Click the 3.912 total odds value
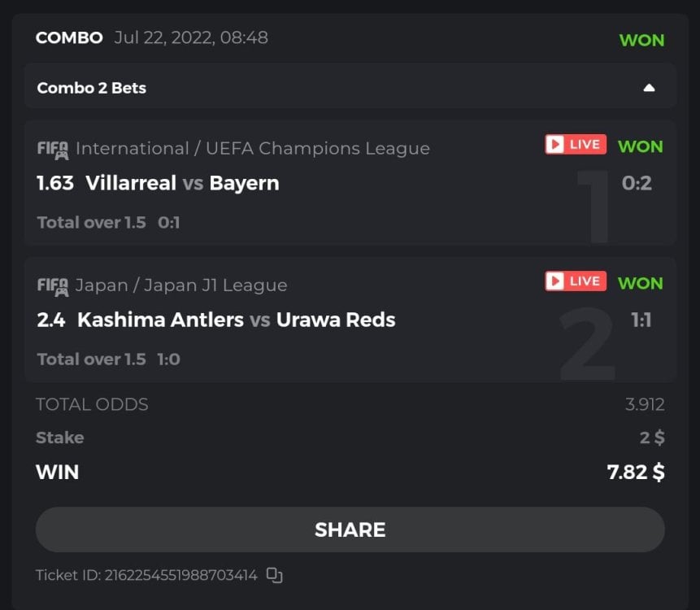This screenshot has width=700, height=610. [x=645, y=404]
